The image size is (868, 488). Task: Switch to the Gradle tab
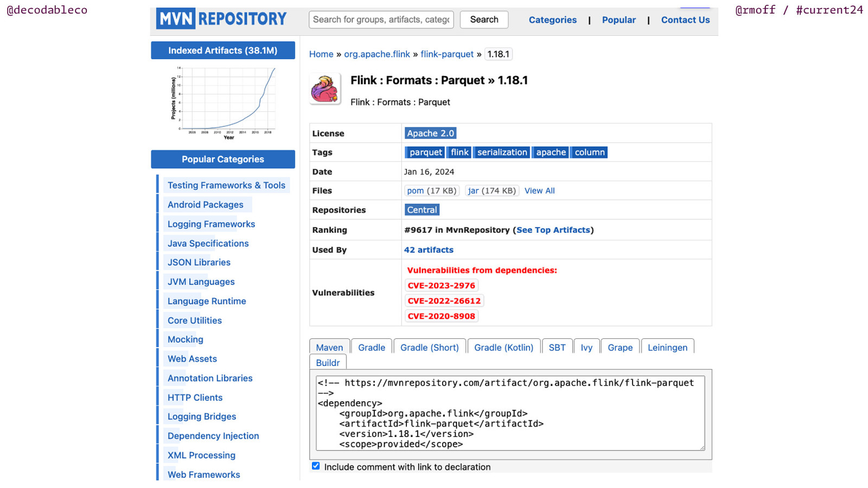point(372,347)
